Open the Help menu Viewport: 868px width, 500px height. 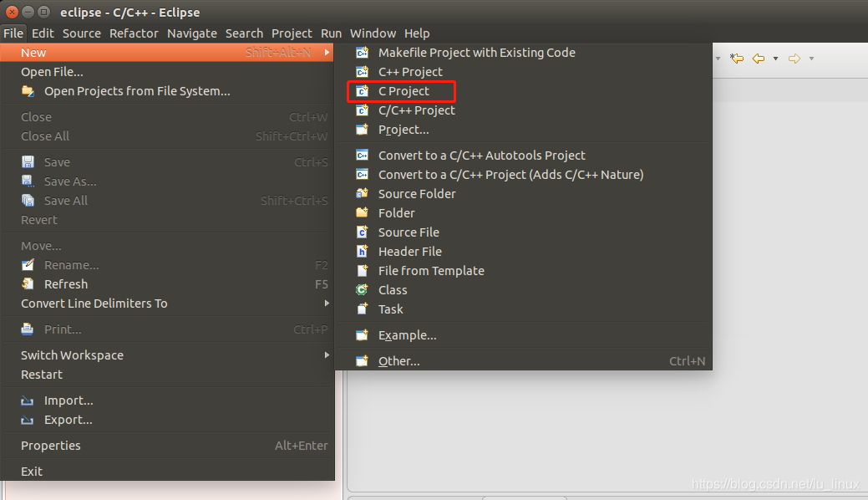tap(417, 33)
